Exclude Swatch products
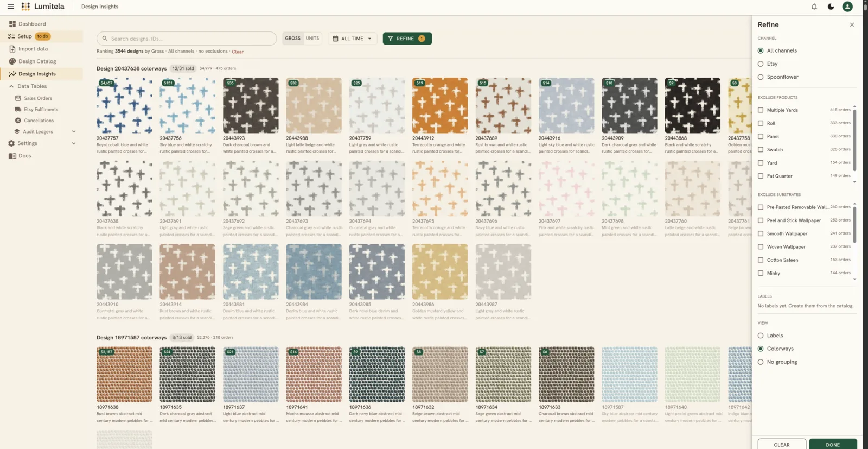868x449 pixels. (x=761, y=150)
